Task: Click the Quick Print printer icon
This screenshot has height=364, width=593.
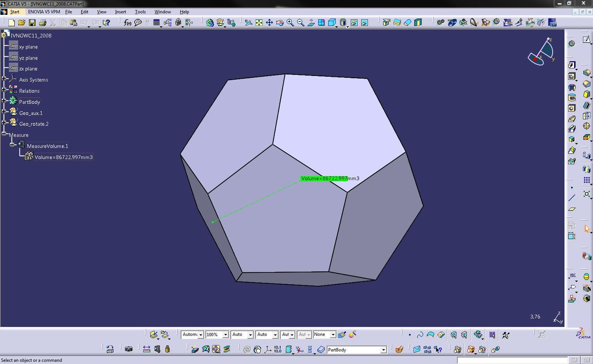Action: pos(43,22)
